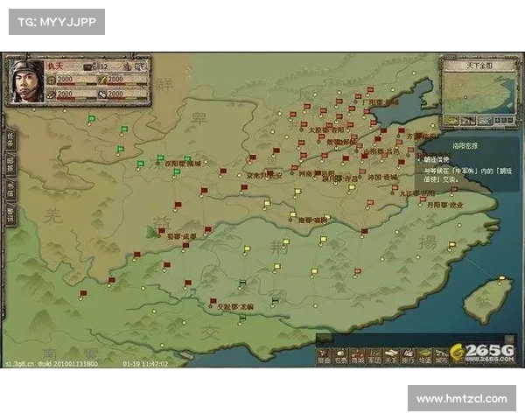Viewport: 525px width, 420px height.
Task: Click the red flag beside 蜀郡·成都
Action: [x=162, y=231]
